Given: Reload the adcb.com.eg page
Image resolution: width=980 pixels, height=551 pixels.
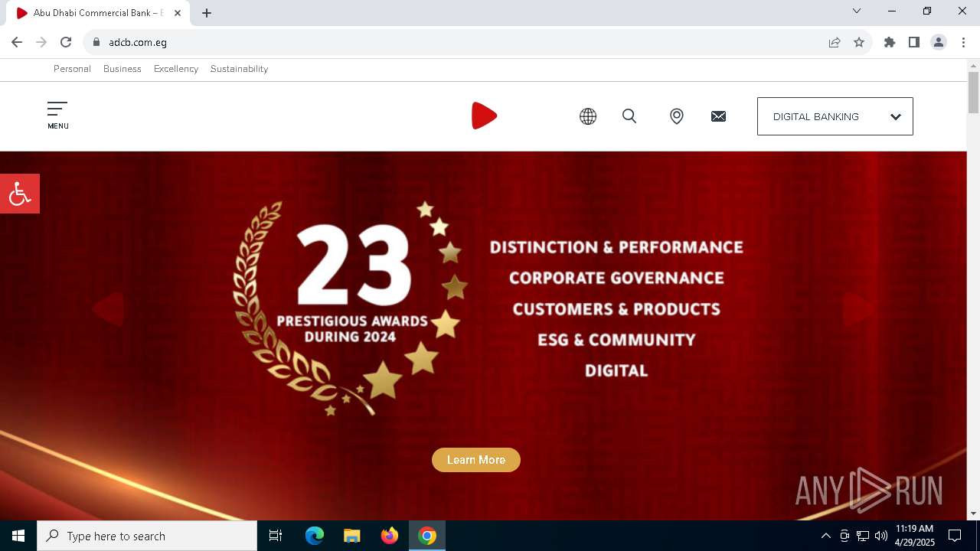Looking at the screenshot, I should pyautogui.click(x=66, y=42).
